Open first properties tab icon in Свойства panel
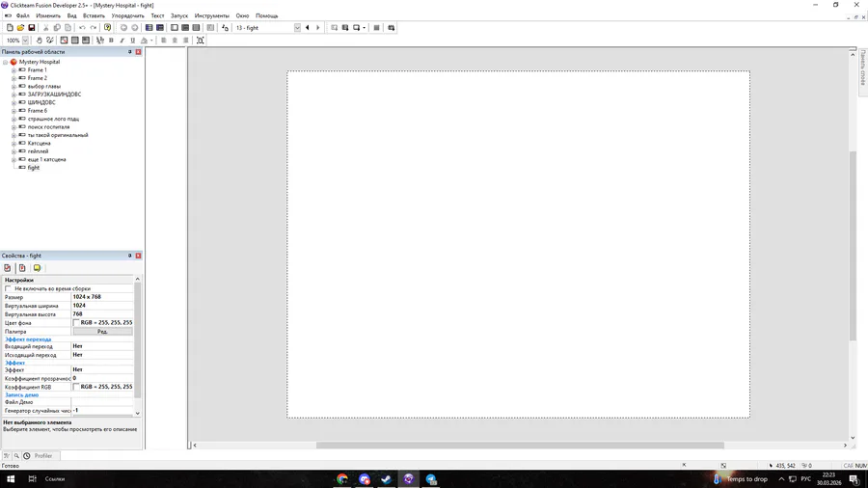 [x=7, y=268]
